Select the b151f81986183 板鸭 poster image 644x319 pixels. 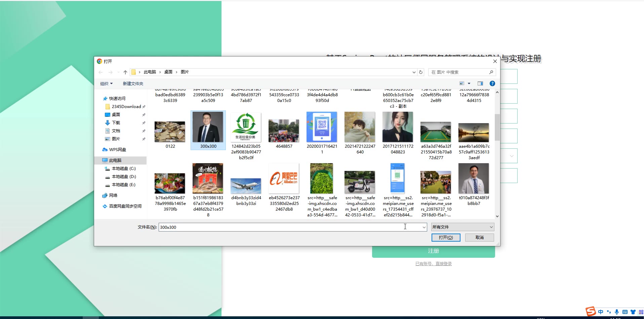[208, 178]
